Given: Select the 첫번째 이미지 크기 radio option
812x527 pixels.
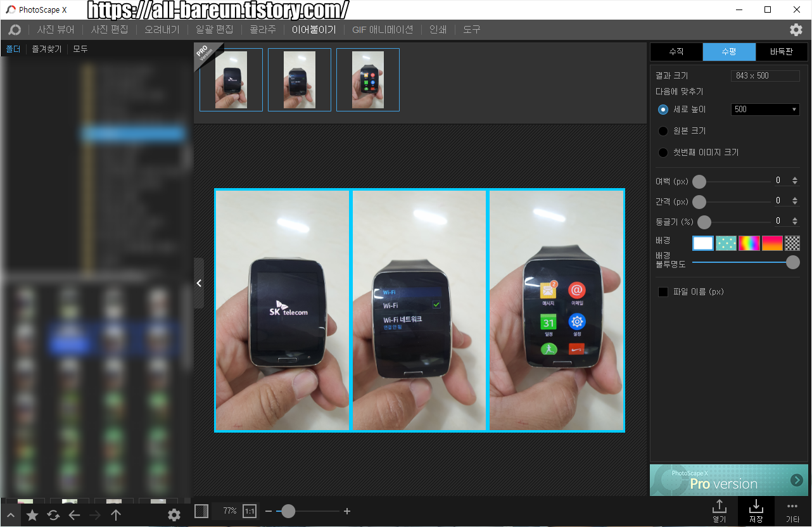Looking at the screenshot, I should pos(663,153).
